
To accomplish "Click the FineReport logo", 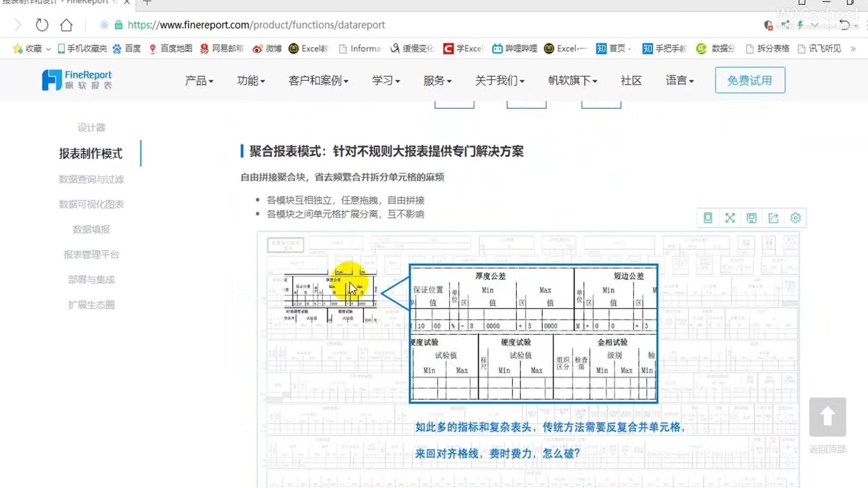I will (77, 80).
